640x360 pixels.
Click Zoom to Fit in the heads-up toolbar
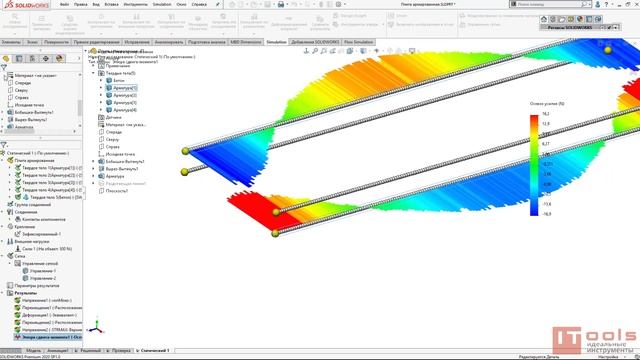point(315,51)
